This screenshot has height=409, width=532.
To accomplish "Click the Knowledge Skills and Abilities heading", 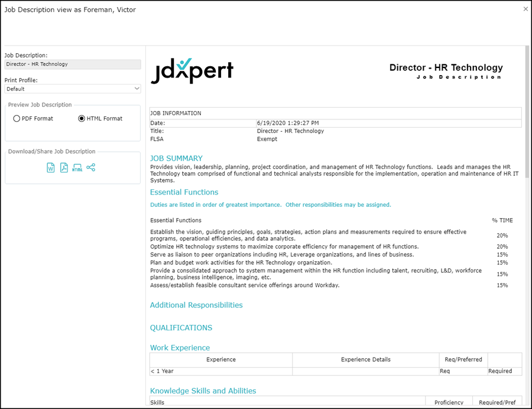I will point(203,391).
